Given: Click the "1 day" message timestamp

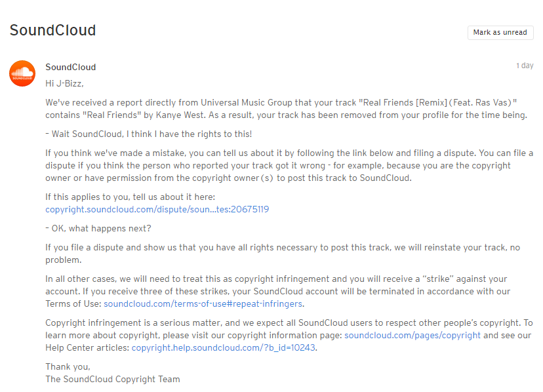Looking at the screenshot, I should 525,66.
